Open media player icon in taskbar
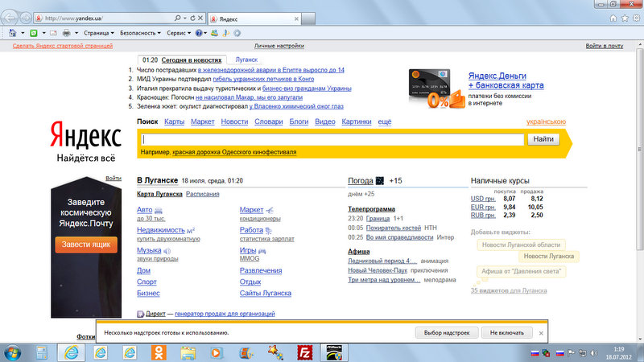This screenshot has height=362, width=644. (x=217, y=353)
